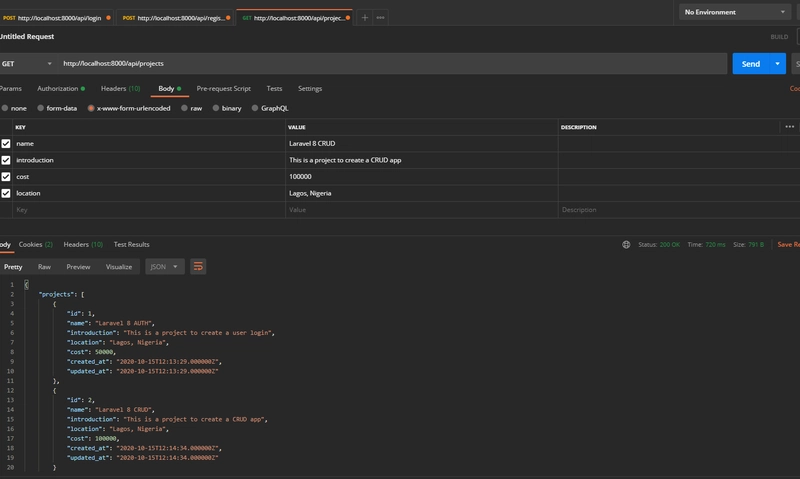Click the network globe icon near Status
The width and height of the screenshot is (800, 479).
click(626, 245)
